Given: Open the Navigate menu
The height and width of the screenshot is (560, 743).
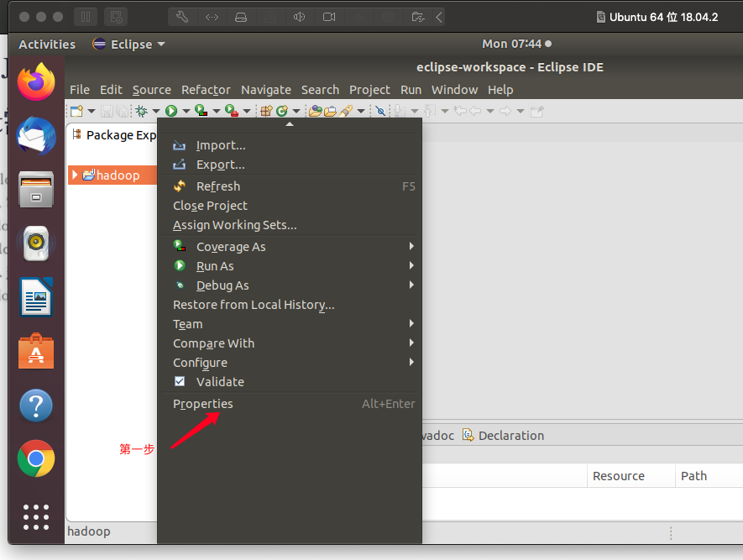Looking at the screenshot, I should coord(266,90).
